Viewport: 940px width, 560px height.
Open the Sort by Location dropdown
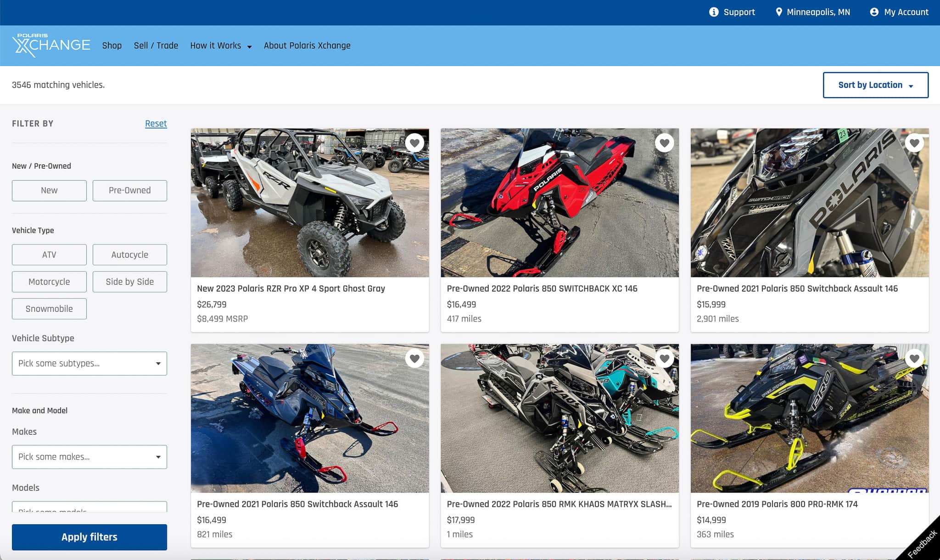875,85
